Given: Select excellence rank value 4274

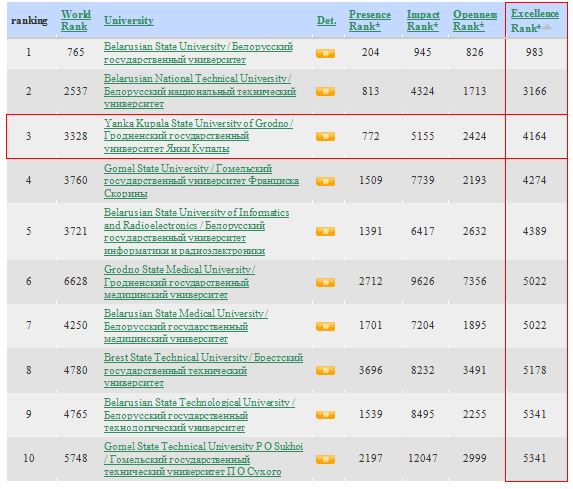Looking at the screenshot, I should pyautogui.click(x=534, y=180).
